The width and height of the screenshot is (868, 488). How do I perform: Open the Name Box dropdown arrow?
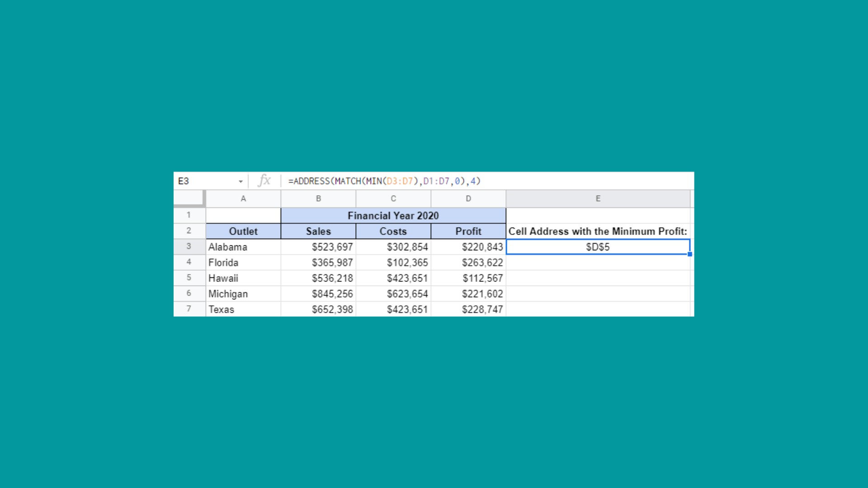point(241,182)
